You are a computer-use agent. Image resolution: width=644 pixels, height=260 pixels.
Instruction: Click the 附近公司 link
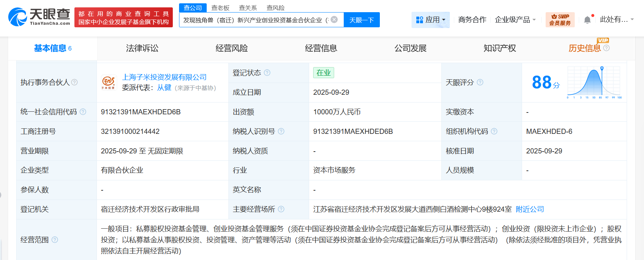pos(529,209)
